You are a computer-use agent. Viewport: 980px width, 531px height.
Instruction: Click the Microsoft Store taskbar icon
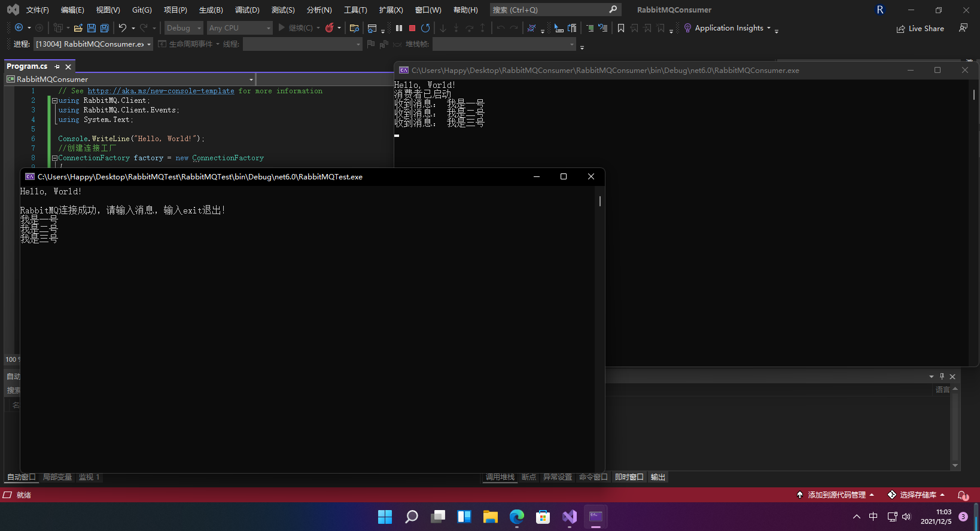[543, 517]
